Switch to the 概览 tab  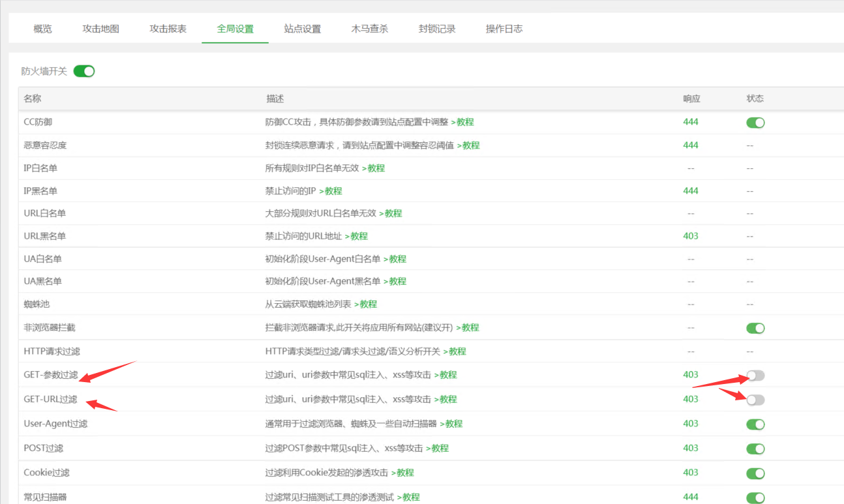point(42,29)
